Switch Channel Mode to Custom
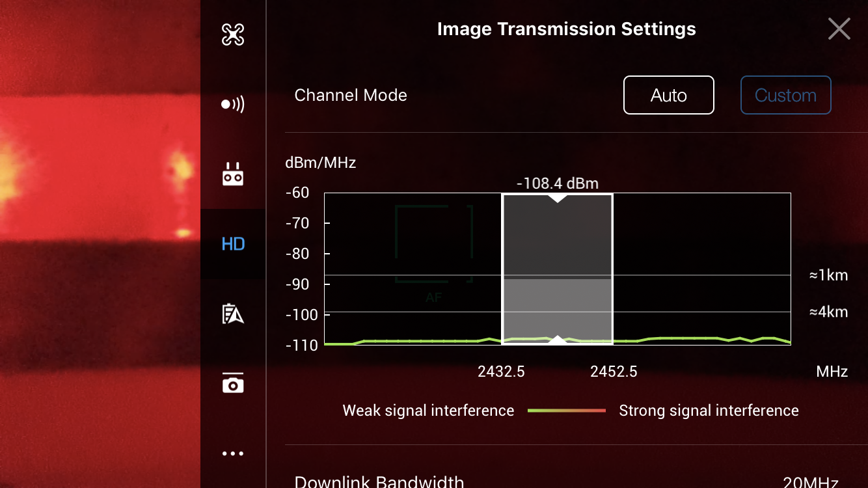 pyautogui.click(x=785, y=95)
